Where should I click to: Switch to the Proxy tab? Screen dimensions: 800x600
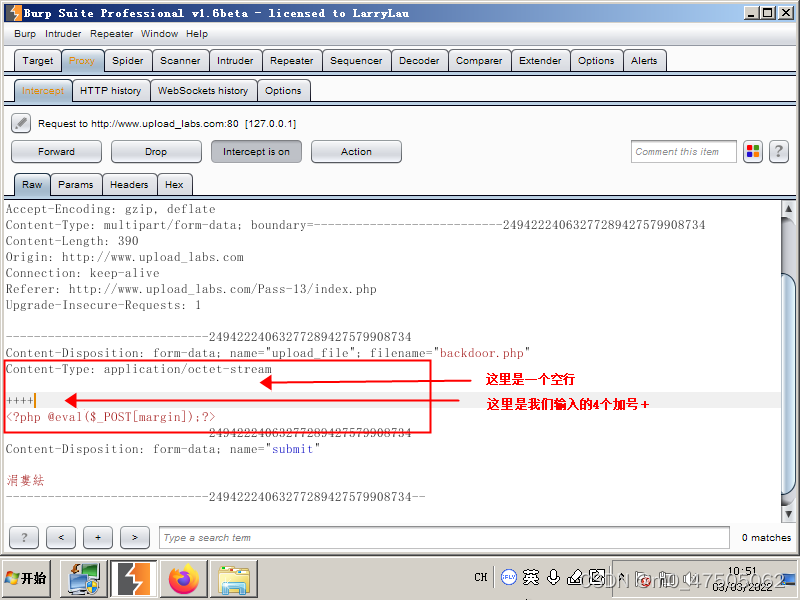tap(82, 61)
